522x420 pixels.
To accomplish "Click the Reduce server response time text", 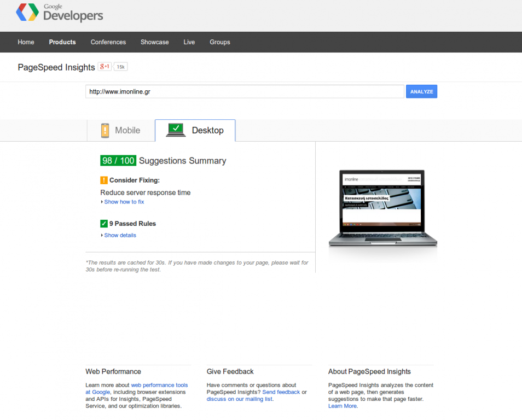I will [x=146, y=192].
